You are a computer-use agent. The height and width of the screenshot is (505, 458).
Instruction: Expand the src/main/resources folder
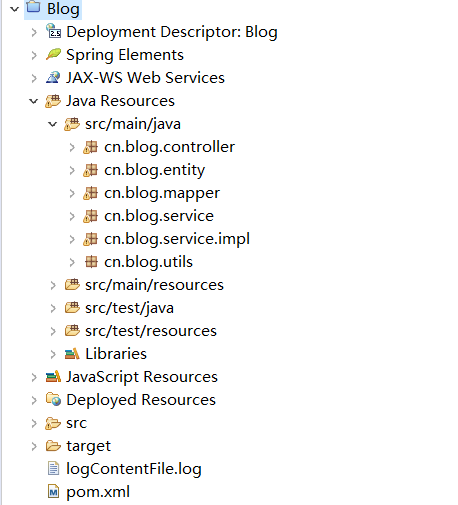pos(53,285)
